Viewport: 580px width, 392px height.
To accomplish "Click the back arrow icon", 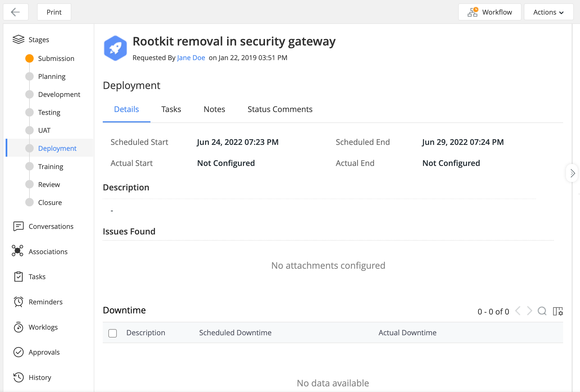I will point(15,12).
